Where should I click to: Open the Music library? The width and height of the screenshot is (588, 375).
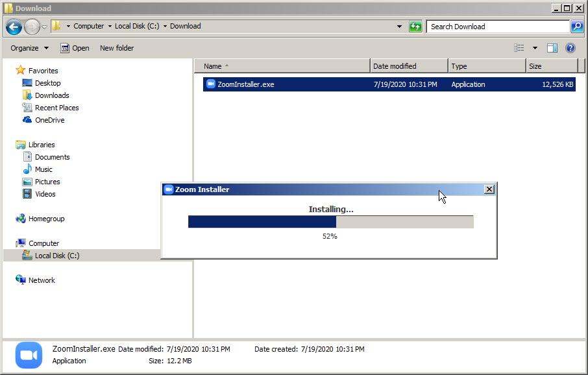coord(43,169)
